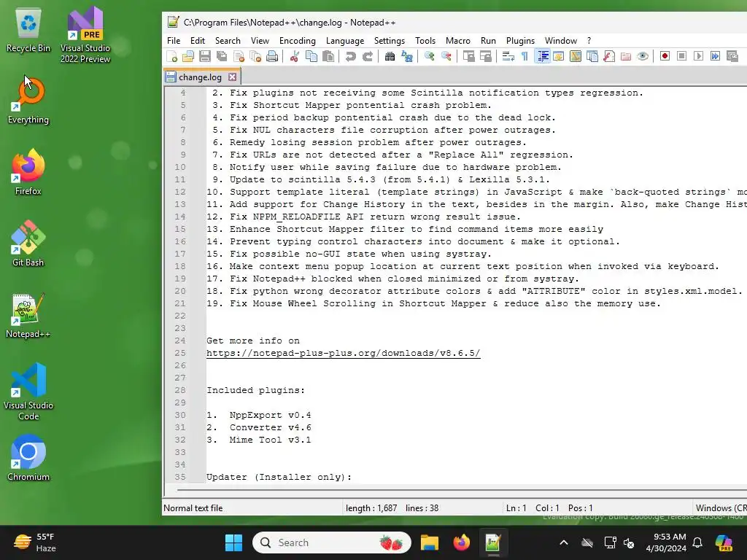This screenshot has width=747, height=560.
Task: Click line number 21 in the margin
Action: [179, 303]
